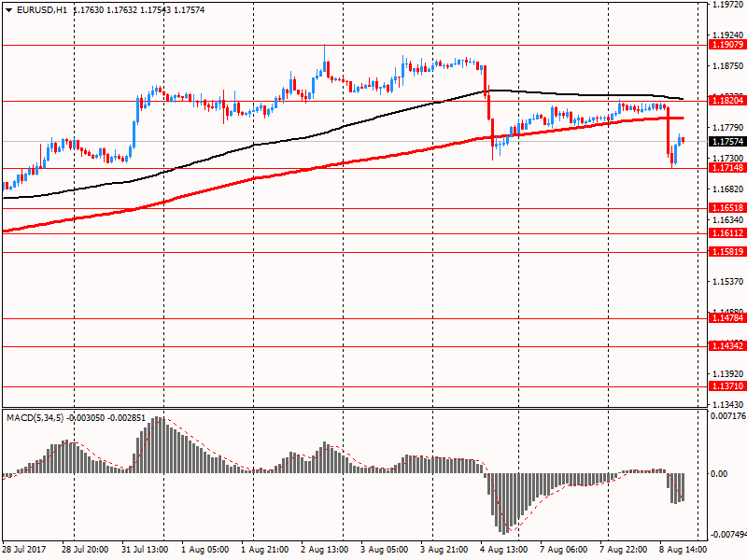Select the 28 Jul 2017 time axis label
Screen dimensions: 747x560
[24, 550]
